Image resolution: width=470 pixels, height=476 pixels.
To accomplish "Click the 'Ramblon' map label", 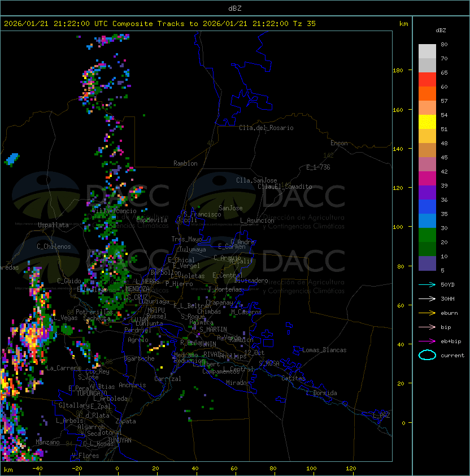I will pos(185,163).
